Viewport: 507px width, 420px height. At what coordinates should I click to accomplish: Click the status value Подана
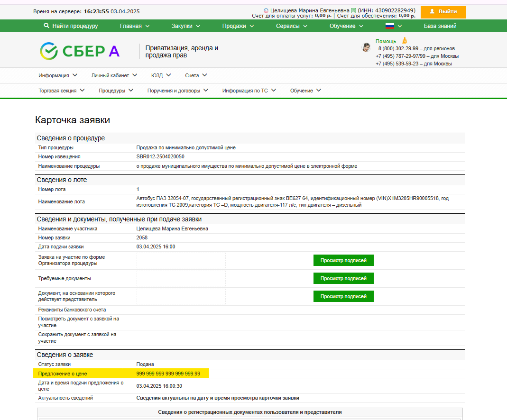[x=145, y=364]
